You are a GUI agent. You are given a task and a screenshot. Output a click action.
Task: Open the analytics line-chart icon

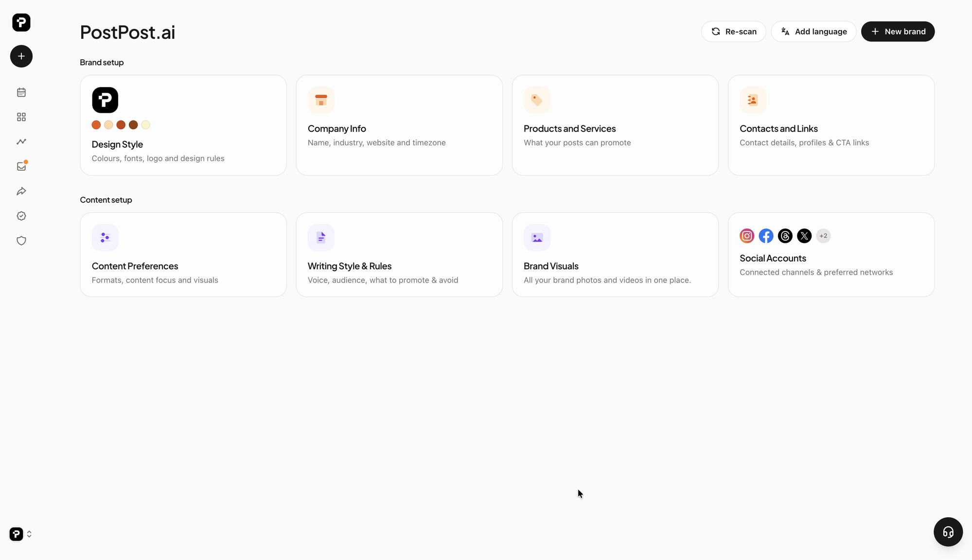click(21, 142)
